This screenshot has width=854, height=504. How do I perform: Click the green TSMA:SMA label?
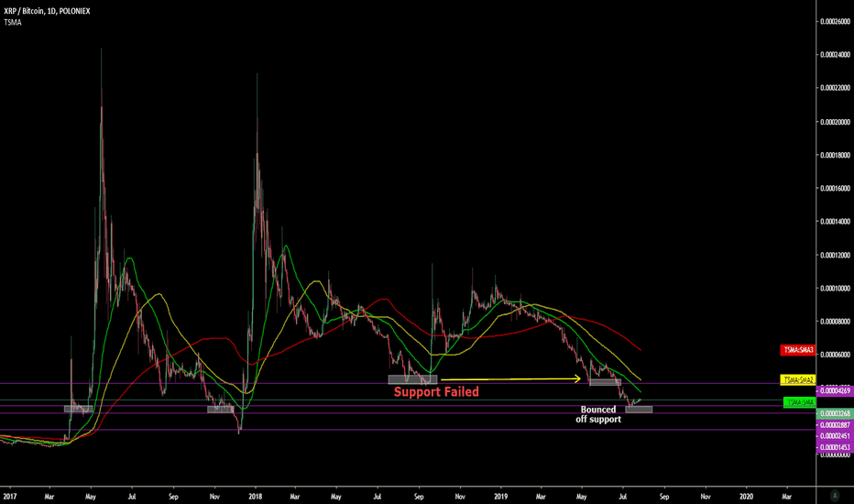point(800,402)
